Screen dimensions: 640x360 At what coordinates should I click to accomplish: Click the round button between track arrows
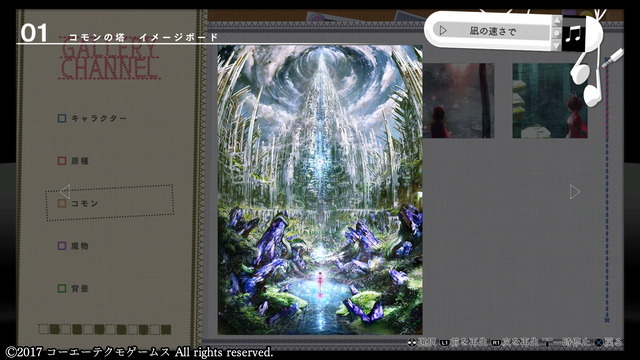(557, 33)
